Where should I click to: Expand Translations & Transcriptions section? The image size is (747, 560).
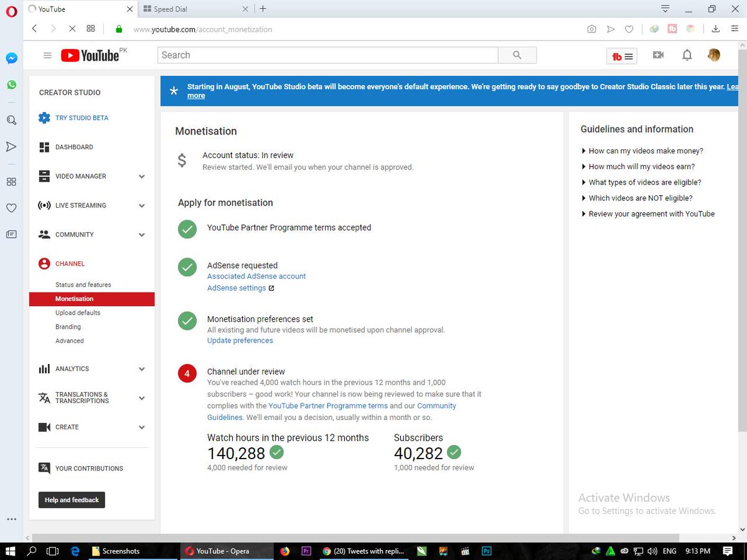point(142,398)
